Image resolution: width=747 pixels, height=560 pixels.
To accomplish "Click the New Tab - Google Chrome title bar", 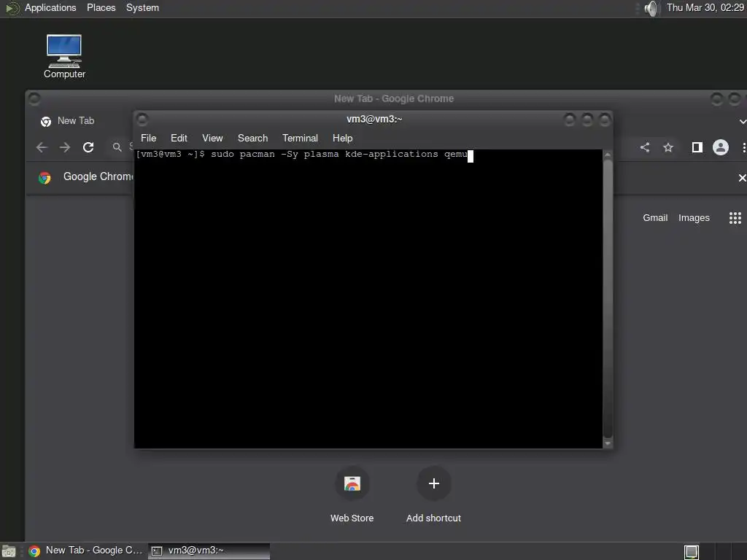I will pos(393,98).
